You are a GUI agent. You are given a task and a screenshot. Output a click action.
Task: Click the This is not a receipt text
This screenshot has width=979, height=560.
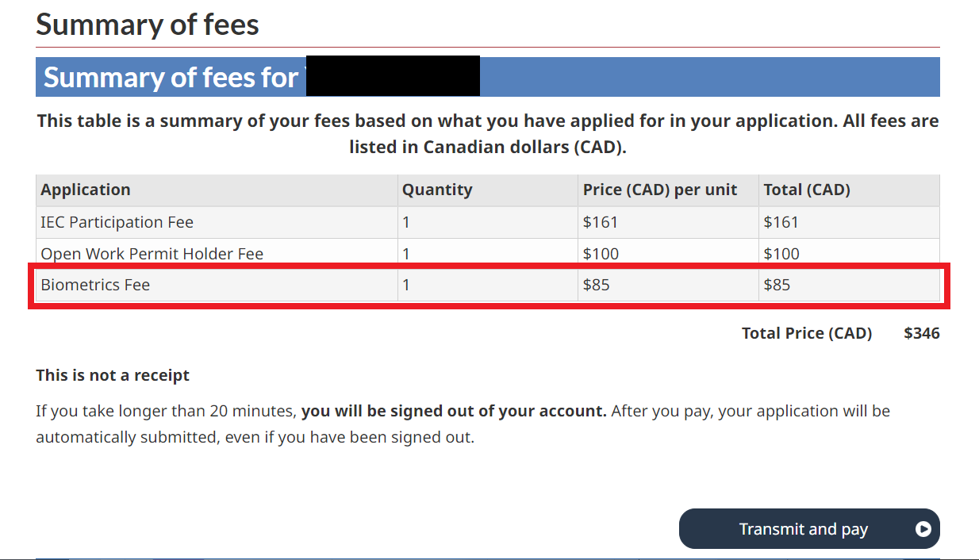pos(113,375)
